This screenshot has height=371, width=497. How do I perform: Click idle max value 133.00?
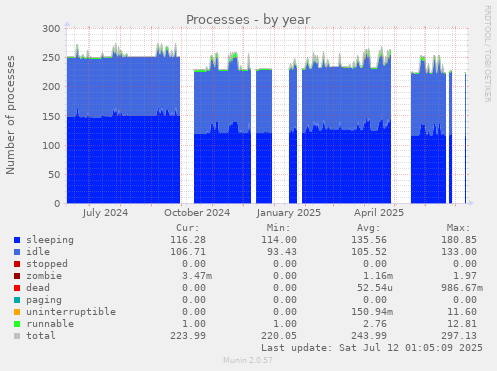click(459, 252)
